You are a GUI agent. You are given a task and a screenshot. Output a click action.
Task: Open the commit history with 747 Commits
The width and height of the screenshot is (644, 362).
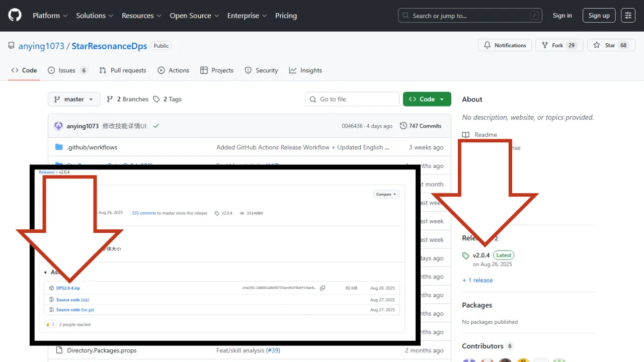421,126
